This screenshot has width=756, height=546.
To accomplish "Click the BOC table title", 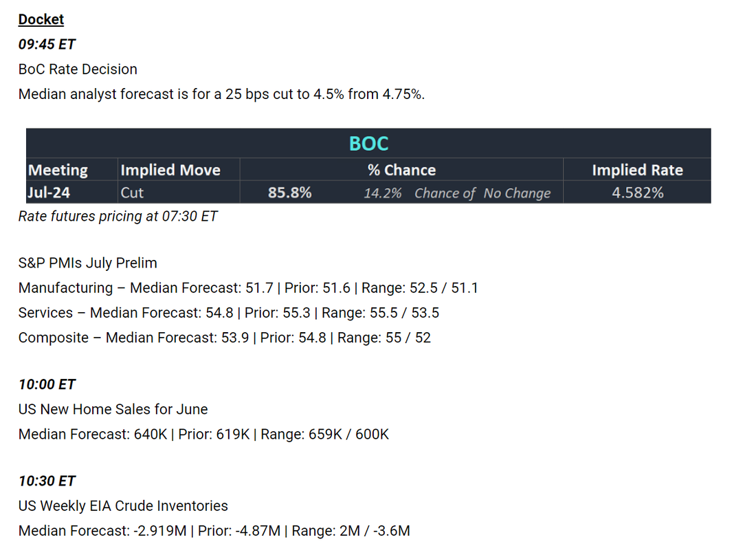I will [368, 144].
